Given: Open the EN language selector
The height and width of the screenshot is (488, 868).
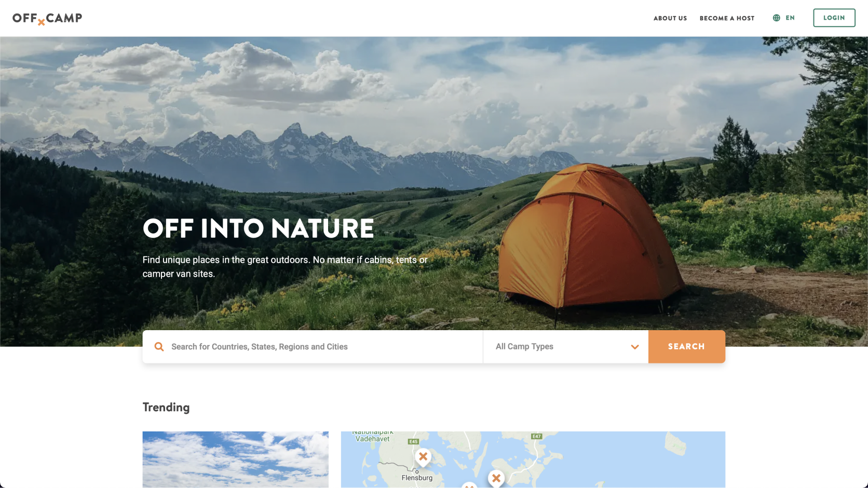Looking at the screenshot, I should pos(784,18).
